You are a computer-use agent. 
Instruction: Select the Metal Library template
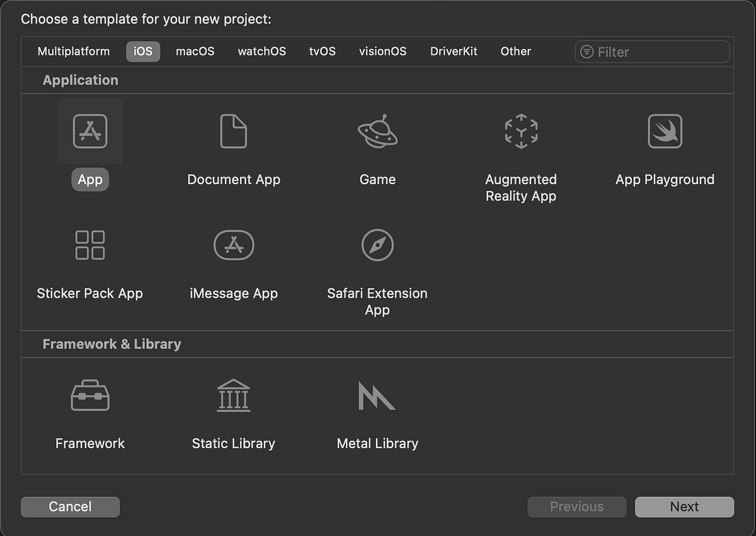[377, 395]
